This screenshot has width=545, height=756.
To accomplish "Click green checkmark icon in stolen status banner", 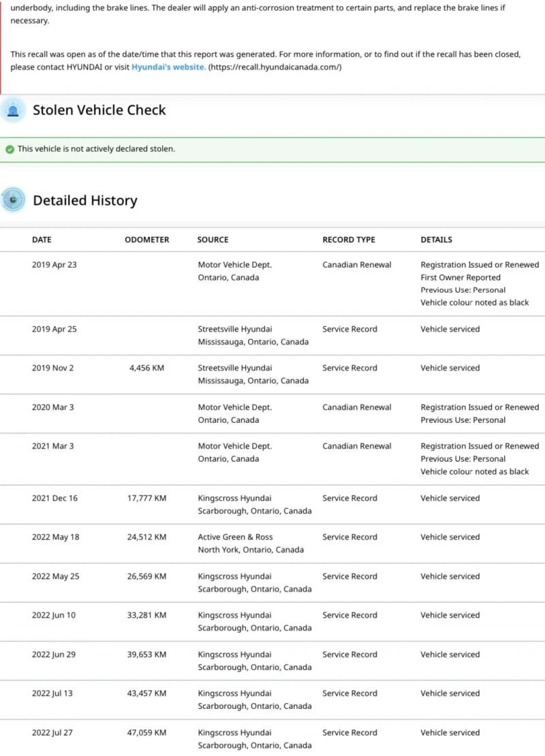I will coord(10,149).
